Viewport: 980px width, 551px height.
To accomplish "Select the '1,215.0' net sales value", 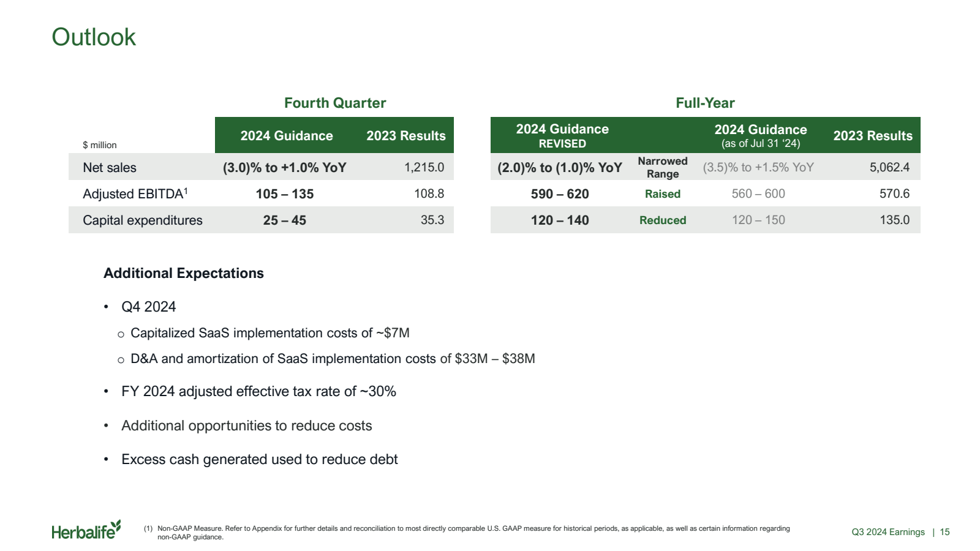I will (x=424, y=167).
